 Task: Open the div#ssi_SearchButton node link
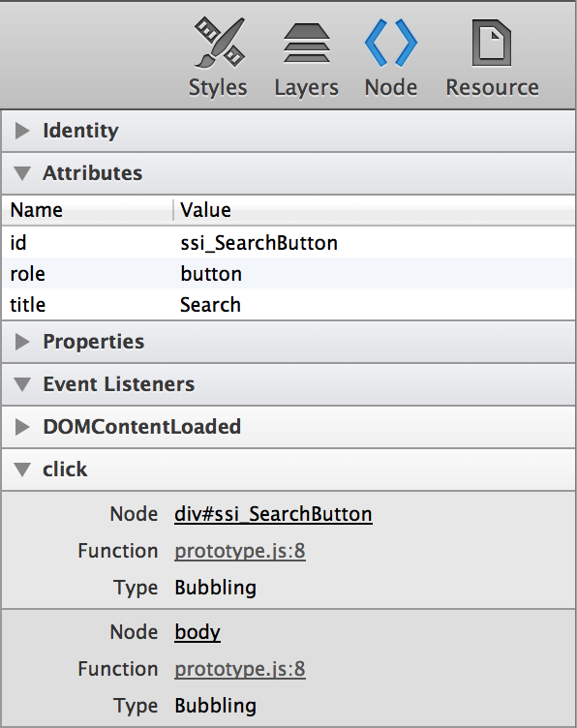click(x=273, y=514)
